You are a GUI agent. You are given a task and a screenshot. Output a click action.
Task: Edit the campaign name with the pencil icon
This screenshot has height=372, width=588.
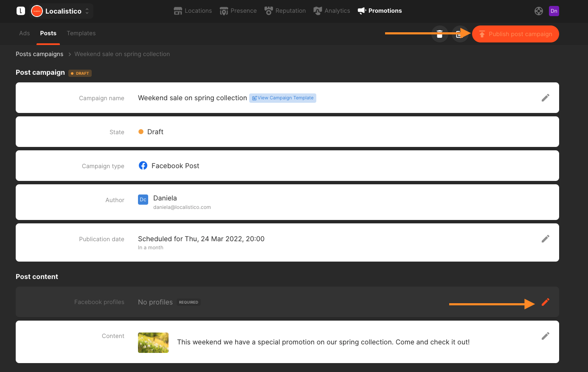pos(546,98)
